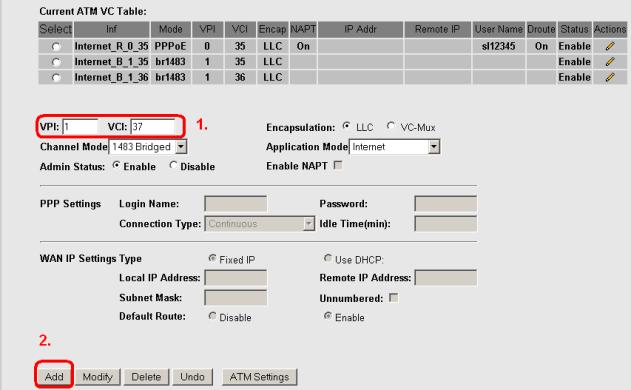This screenshot has height=390, width=631.
Task: Click the Local IP Address field
Action: click(235, 278)
